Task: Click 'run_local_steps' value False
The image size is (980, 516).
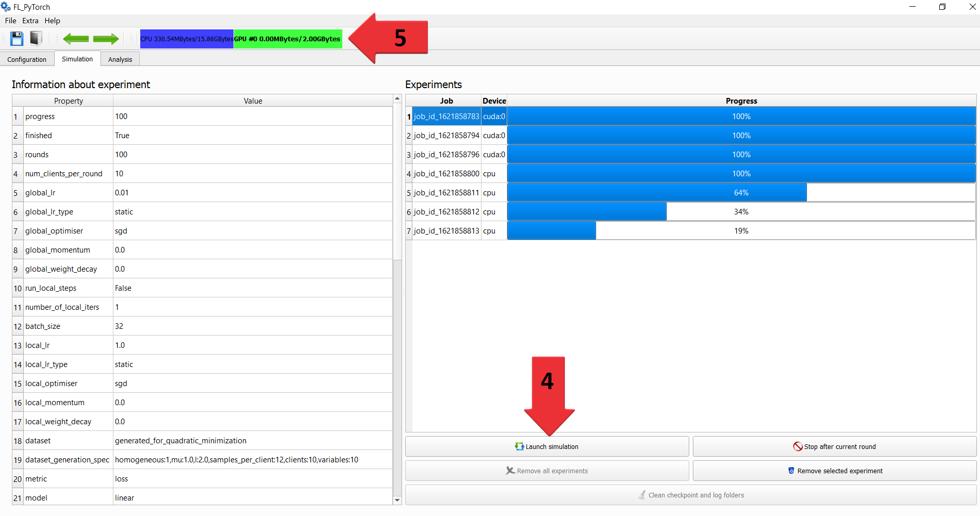Action: [x=253, y=288]
